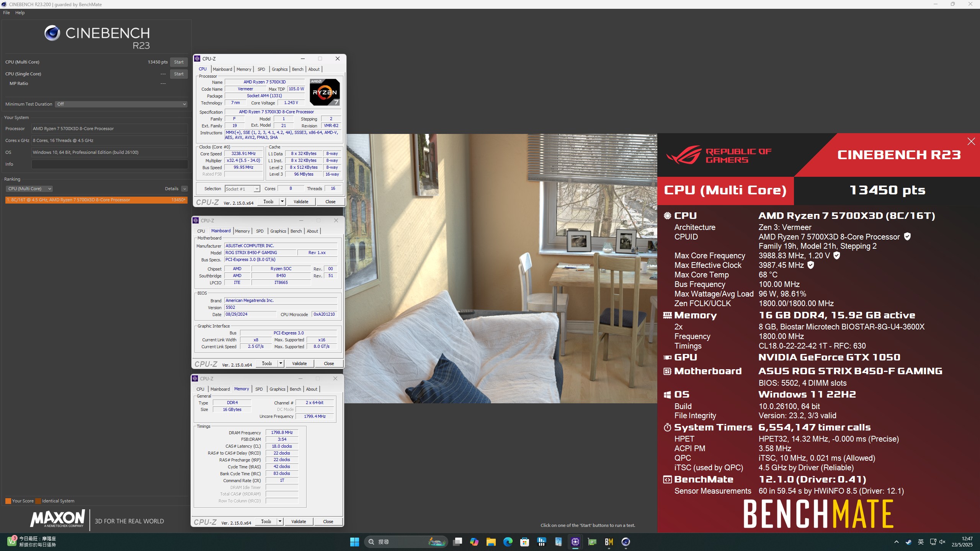Click the muted volume tray icon
Screen dimensions: 980x551
pyautogui.click(x=942, y=542)
